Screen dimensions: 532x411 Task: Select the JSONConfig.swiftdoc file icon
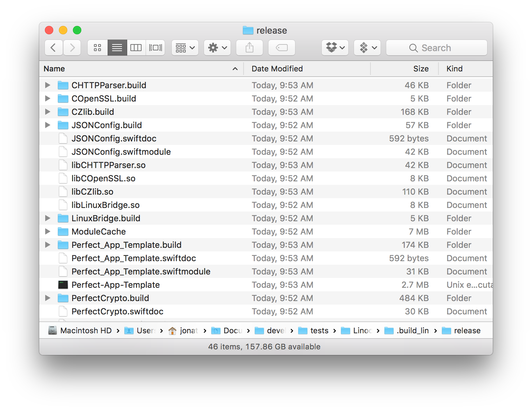click(63, 138)
